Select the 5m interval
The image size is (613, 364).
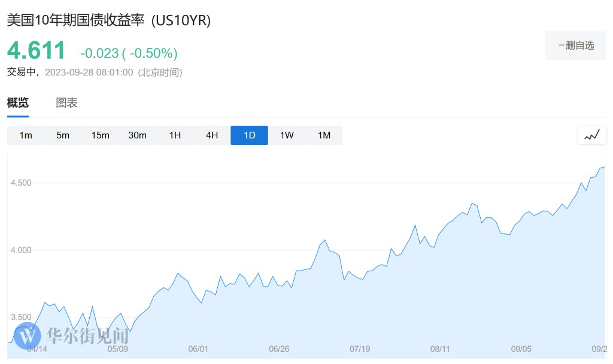pyautogui.click(x=63, y=135)
